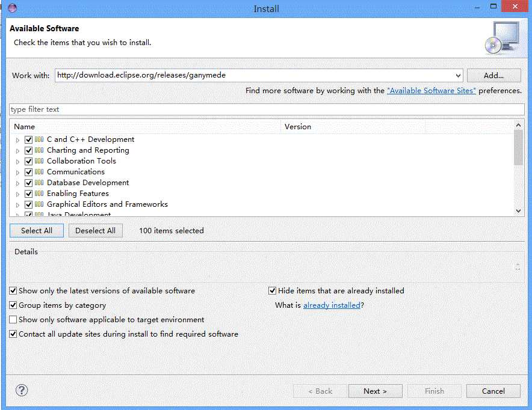Toggle Contact all update sites checkbox
Screen dimensions: 532x410
click(x=13, y=334)
